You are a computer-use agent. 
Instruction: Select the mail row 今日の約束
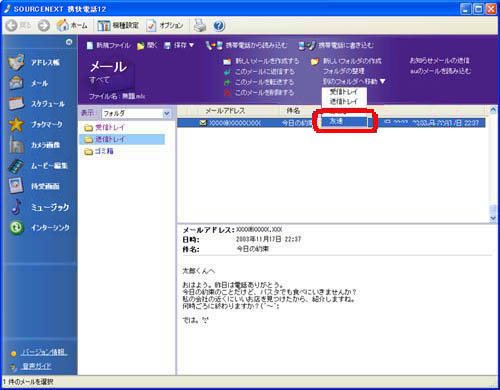(x=331, y=123)
